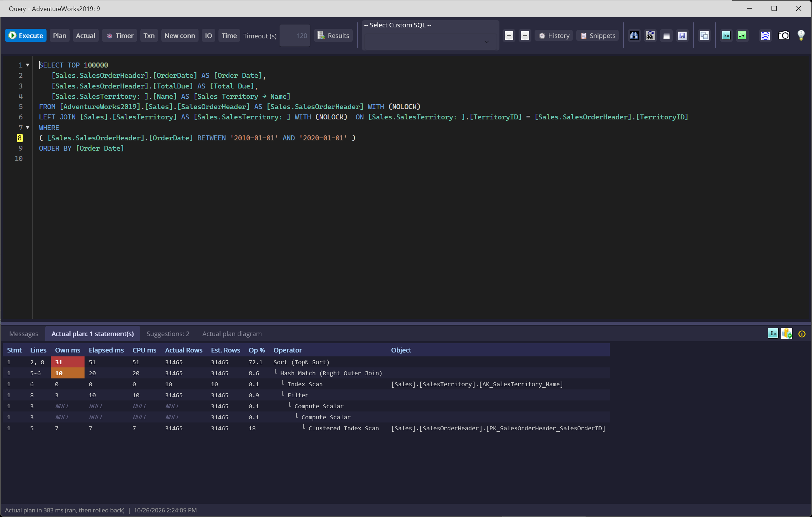Open the Suggestions: 2 tab

[168, 334]
